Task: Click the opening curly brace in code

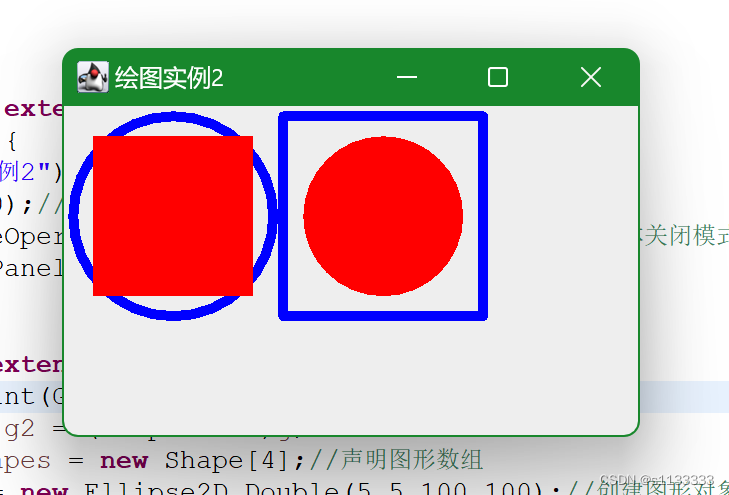Action: 12,142
